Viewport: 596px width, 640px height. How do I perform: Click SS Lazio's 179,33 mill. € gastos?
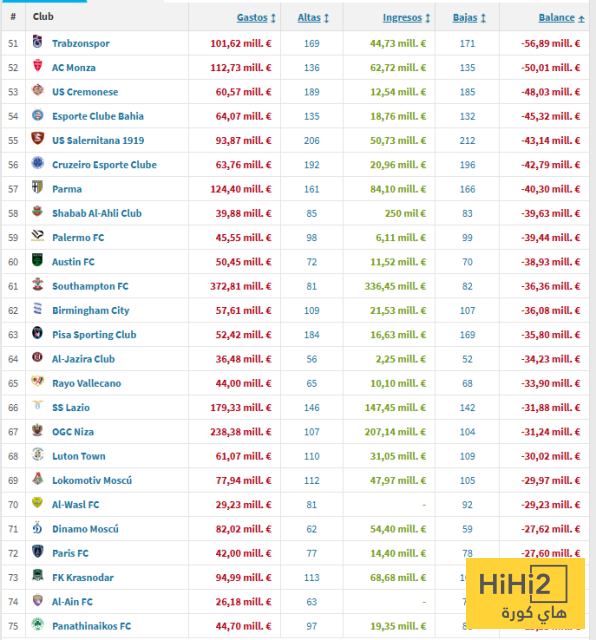click(x=241, y=407)
